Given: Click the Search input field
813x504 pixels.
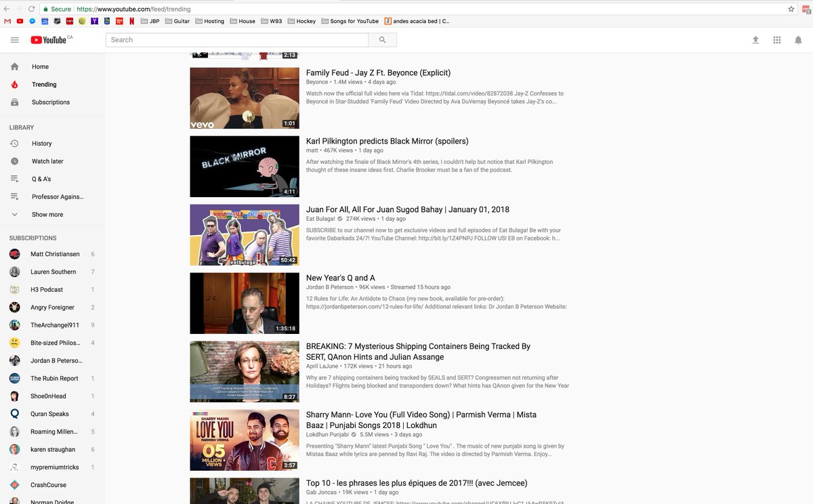Looking at the screenshot, I should [237, 40].
